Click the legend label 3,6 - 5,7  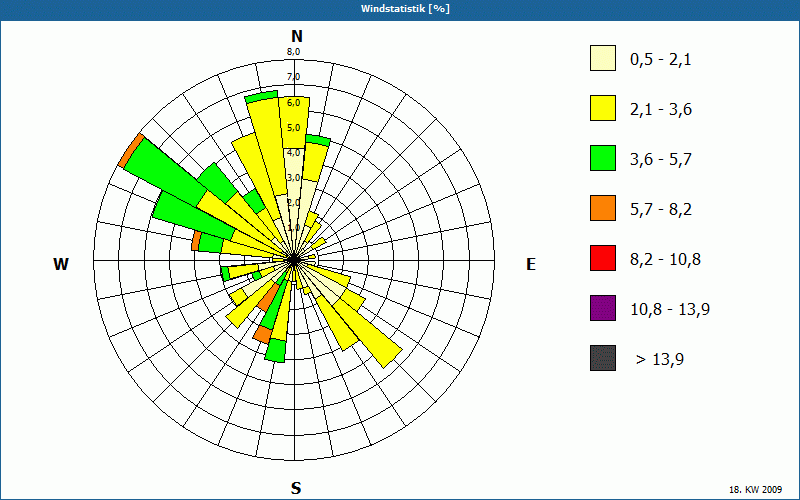pos(661,160)
